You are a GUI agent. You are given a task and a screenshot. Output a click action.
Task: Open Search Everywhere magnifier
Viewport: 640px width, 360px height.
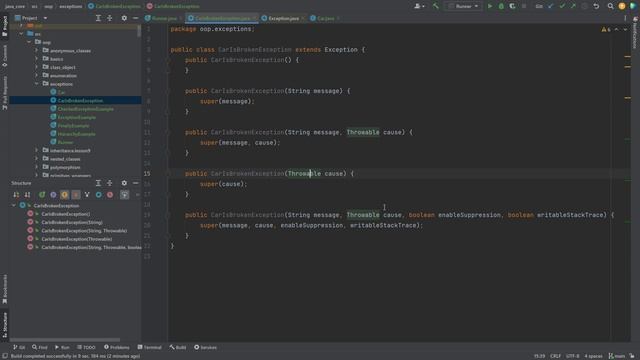click(610, 6)
